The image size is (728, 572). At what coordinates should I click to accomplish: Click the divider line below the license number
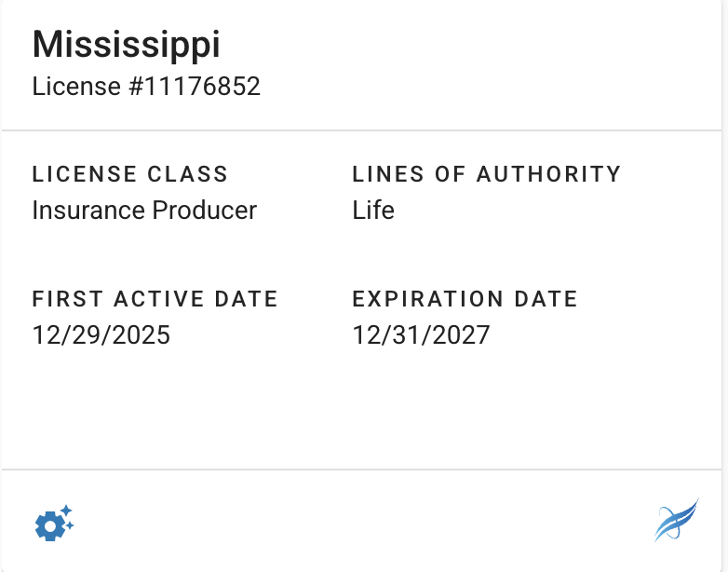pos(364,130)
